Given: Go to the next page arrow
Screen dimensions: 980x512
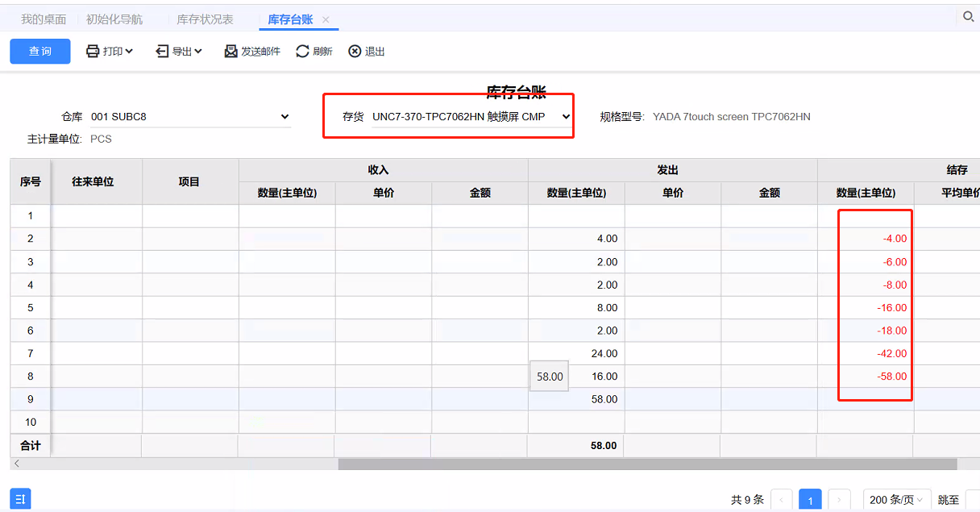Looking at the screenshot, I should (840, 500).
